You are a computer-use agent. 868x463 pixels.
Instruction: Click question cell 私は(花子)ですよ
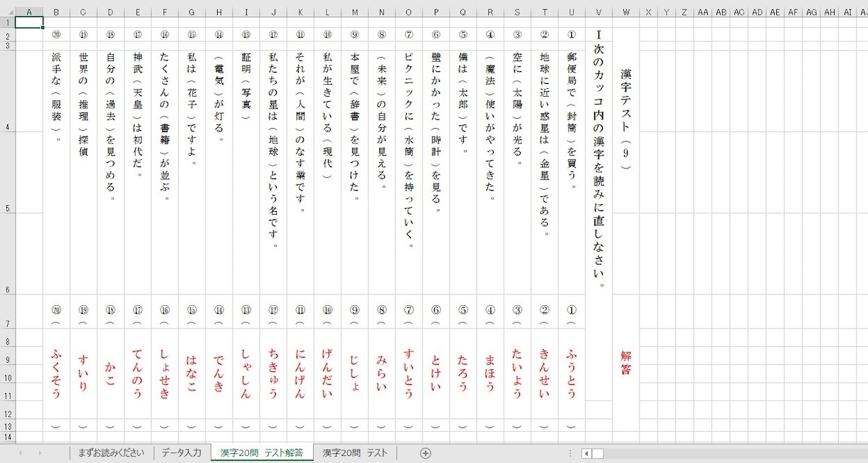point(192,173)
